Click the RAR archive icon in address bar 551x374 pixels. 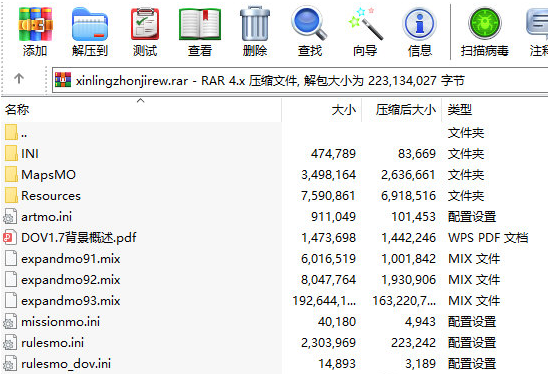coord(63,80)
